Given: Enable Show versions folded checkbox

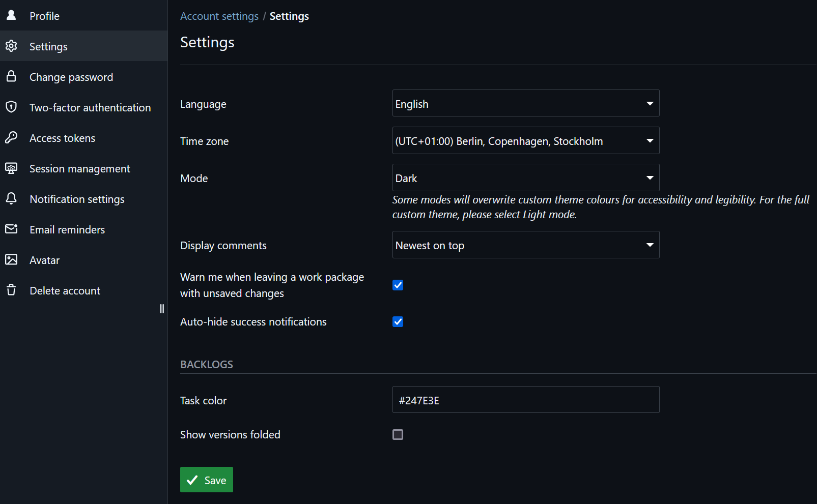Looking at the screenshot, I should point(398,434).
